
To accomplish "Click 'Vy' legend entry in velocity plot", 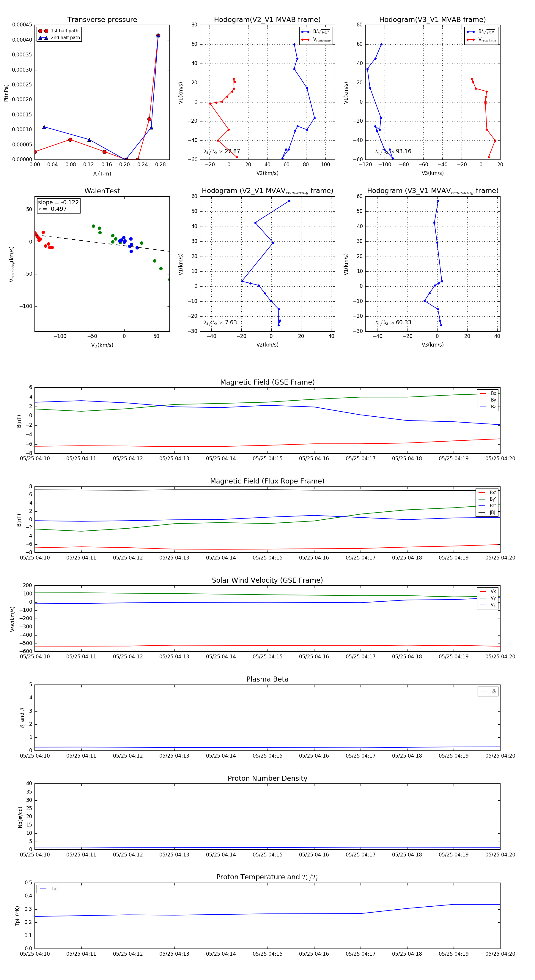I will tap(488, 598).
